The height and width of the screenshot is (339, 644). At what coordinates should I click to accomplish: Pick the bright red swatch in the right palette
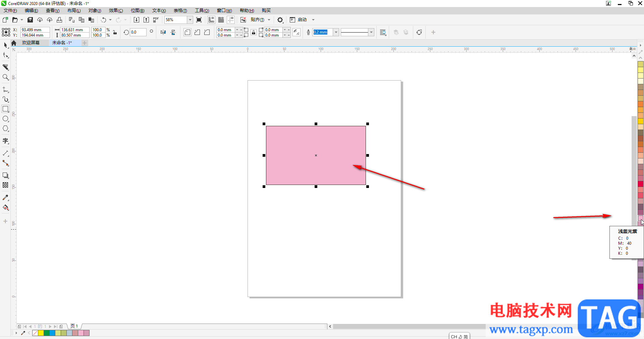641,184
